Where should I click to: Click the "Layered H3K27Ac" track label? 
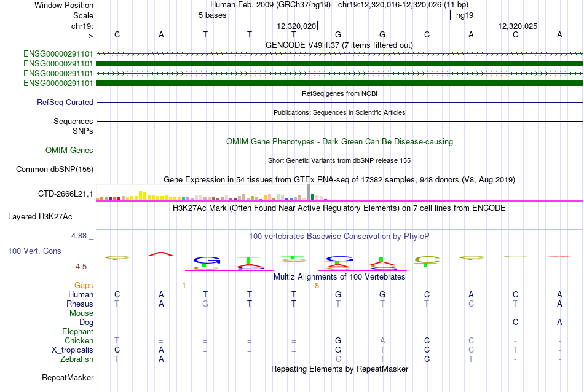point(40,217)
